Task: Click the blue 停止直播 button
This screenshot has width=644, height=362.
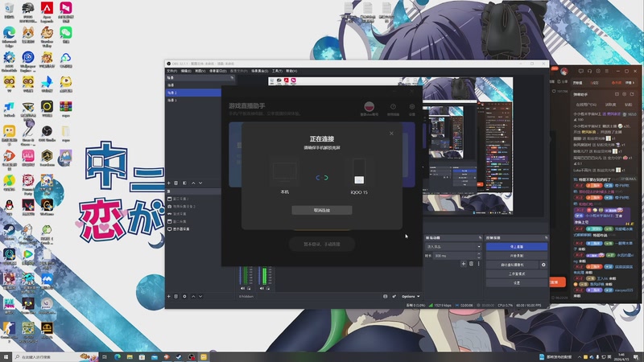Action: tap(517, 247)
